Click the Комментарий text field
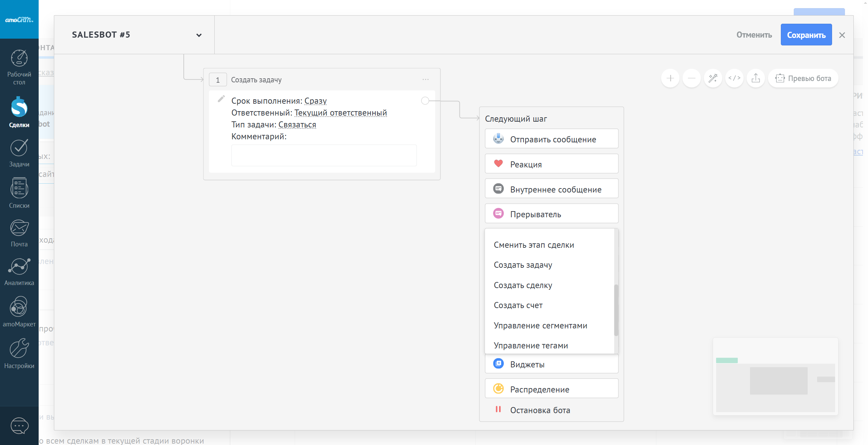Image resolution: width=868 pixels, height=445 pixels. tap(324, 156)
